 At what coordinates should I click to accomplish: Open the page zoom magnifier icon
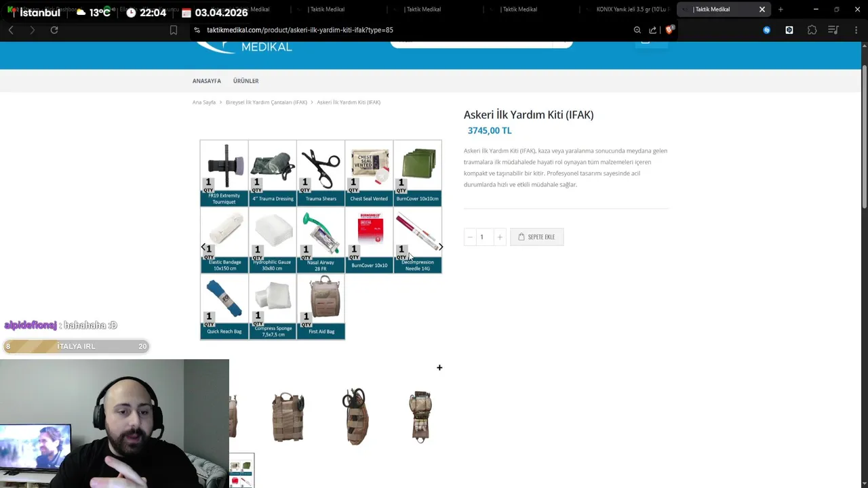click(x=637, y=30)
